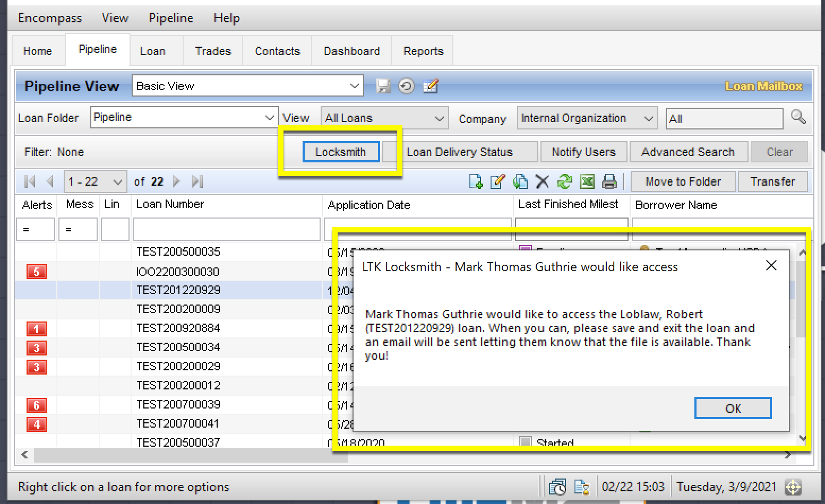Open the Encompass menu
The image size is (825, 504).
(x=50, y=18)
